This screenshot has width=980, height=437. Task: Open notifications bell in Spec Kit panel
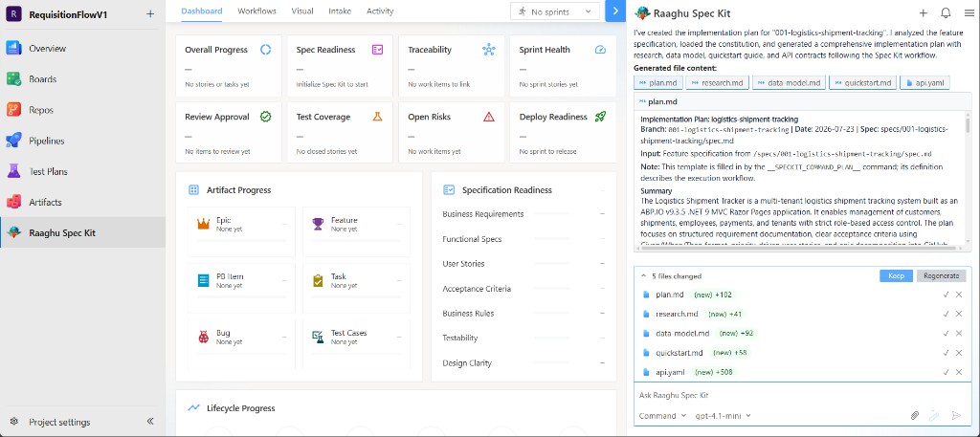click(x=947, y=13)
